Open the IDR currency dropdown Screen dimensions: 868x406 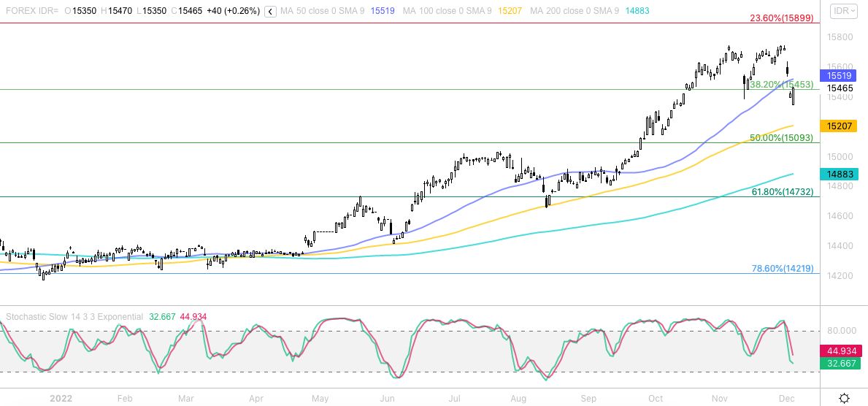(844, 11)
